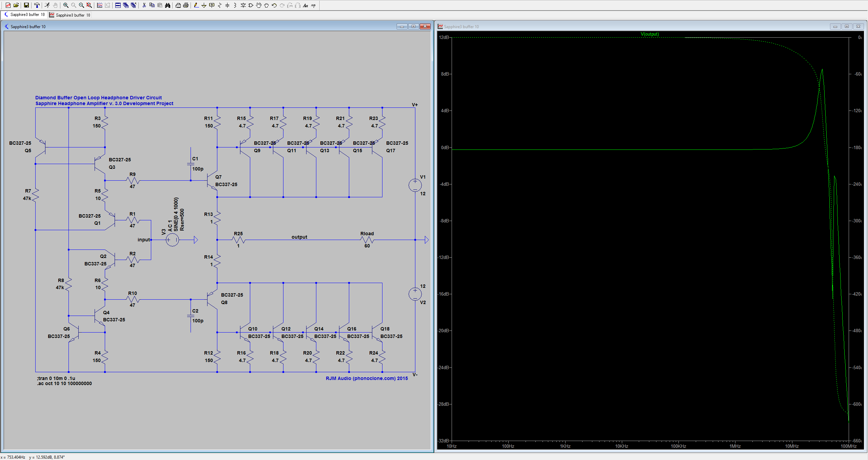Select the Text 'Aa' tool
Viewport: 868px width, 460px height.
[x=305, y=5]
